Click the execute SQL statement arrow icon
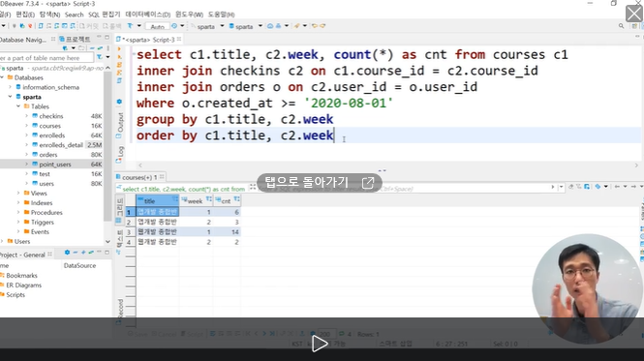 pyautogui.click(x=119, y=48)
